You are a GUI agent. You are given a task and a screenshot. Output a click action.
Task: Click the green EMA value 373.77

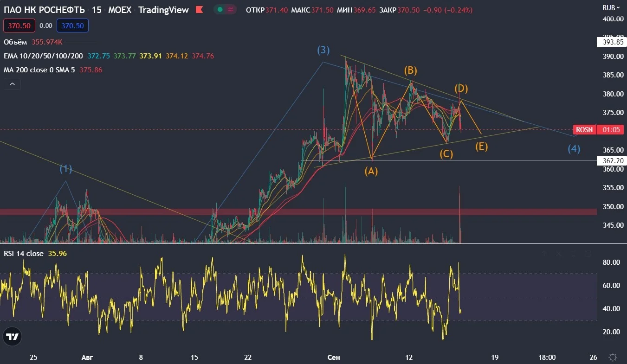click(124, 56)
